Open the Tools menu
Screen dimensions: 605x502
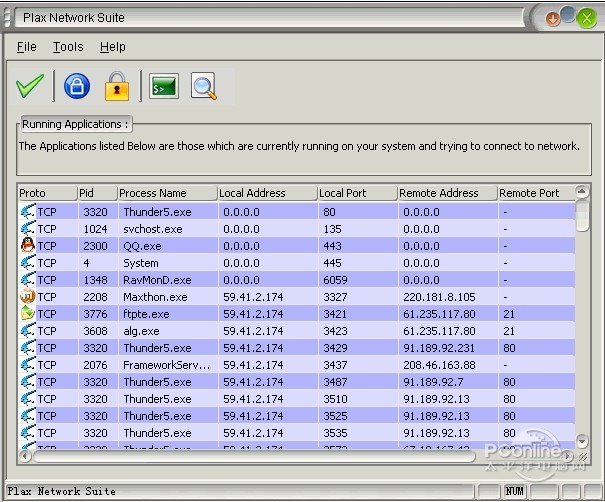point(68,47)
